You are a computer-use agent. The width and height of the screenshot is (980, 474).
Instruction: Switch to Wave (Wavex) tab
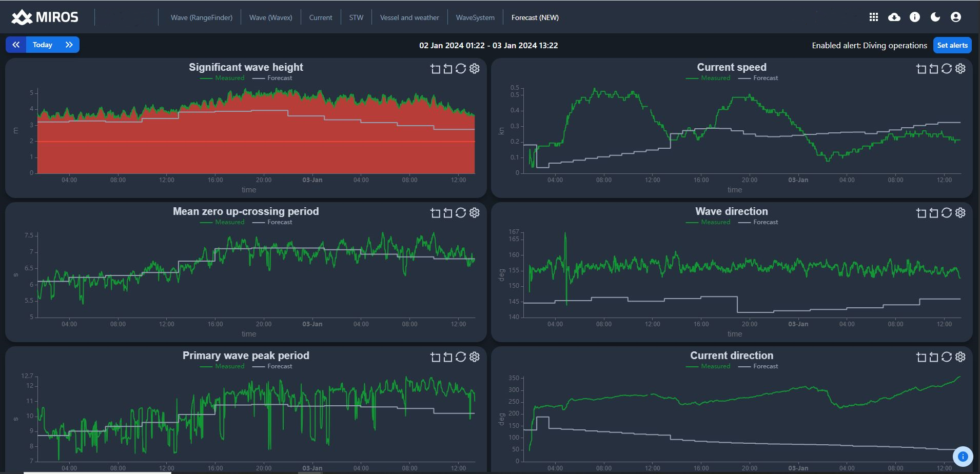tap(271, 17)
